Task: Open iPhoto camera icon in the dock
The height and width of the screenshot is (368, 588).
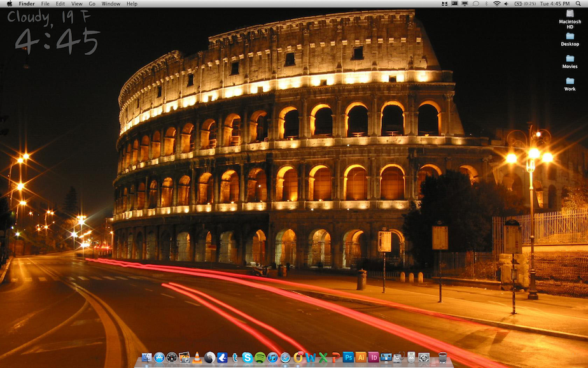Action: coord(185,358)
